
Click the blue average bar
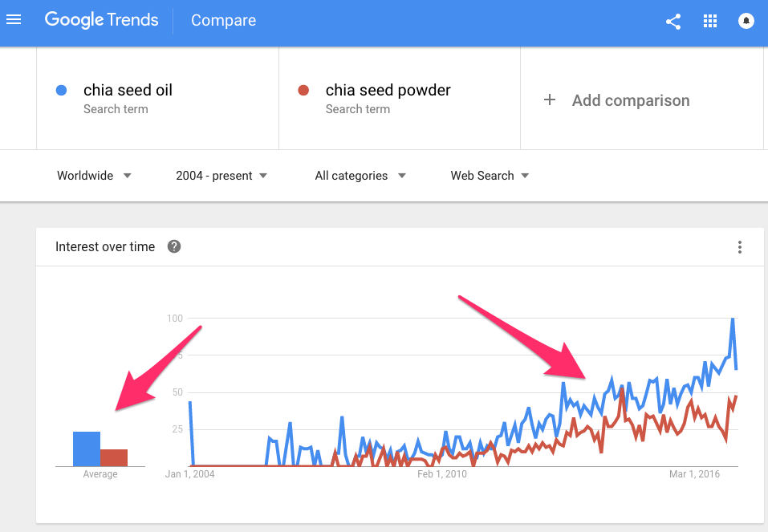(87, 449)
